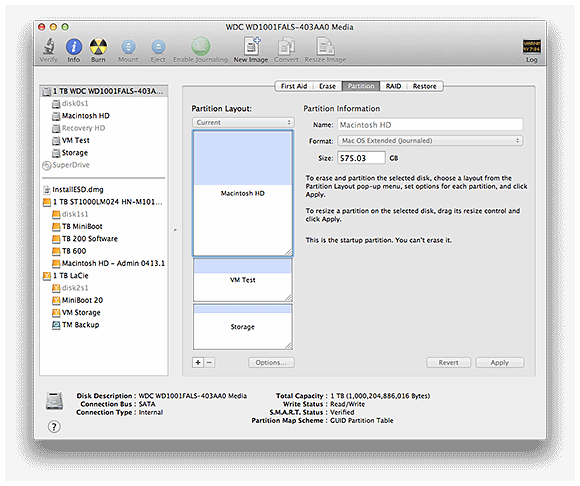Click the Connection Type "Internal" text
Screen dimensions: 580x486
(x=151, y=412)
